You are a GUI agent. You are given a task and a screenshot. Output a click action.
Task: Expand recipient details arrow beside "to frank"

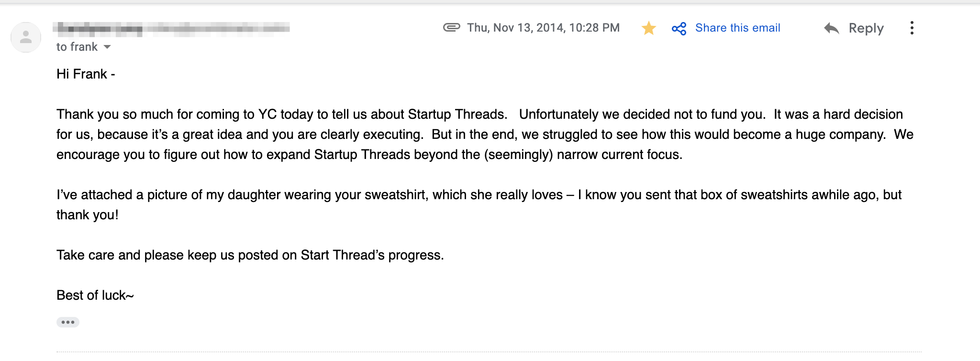(107, 47)
